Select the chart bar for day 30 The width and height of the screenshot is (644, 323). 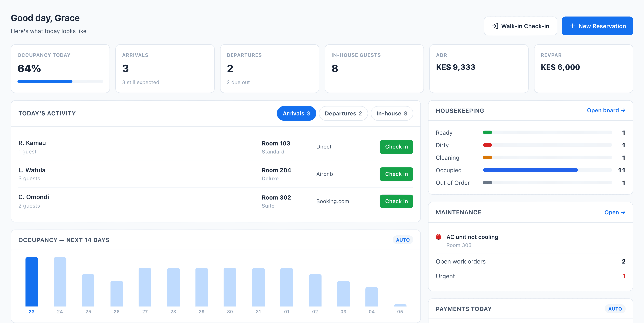point(230,287)
